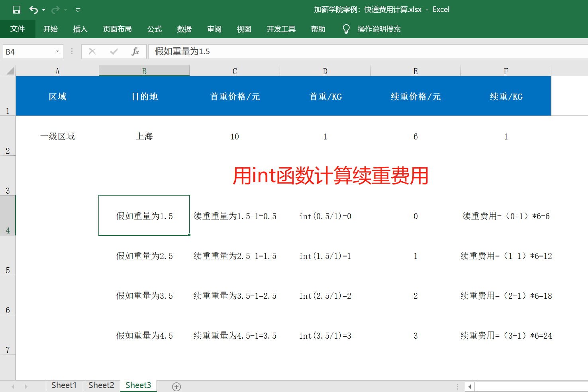
Task: Click the 区域 header cell
Action: tap(57, 96)
